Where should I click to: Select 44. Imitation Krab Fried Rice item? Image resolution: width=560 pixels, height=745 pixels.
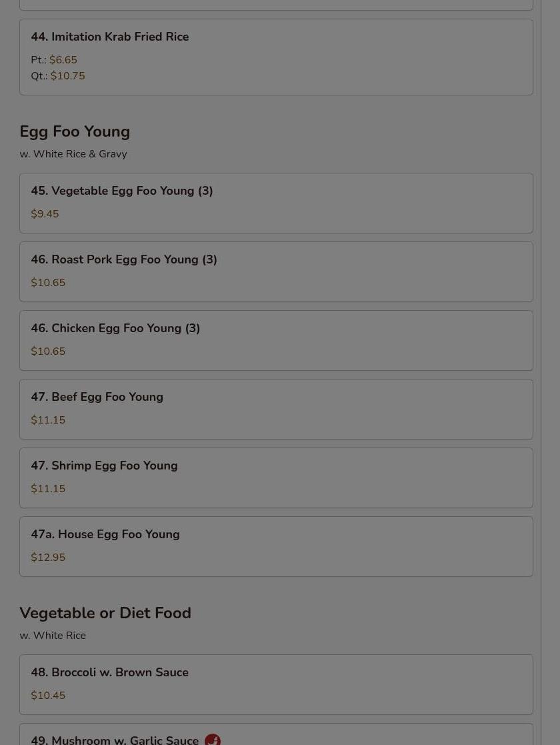tap(110, 37)
